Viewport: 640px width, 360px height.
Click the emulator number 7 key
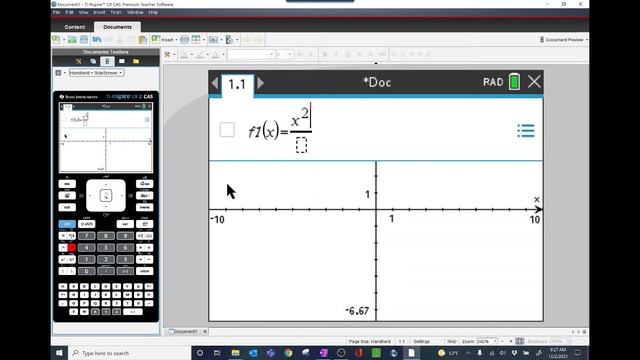click(x=87, y=236)
